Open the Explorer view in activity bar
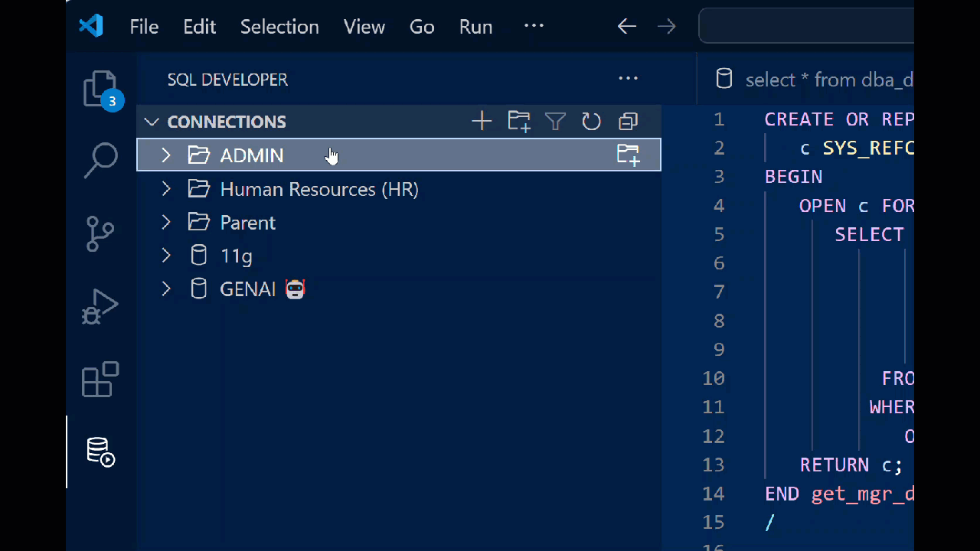 (100, 90)
